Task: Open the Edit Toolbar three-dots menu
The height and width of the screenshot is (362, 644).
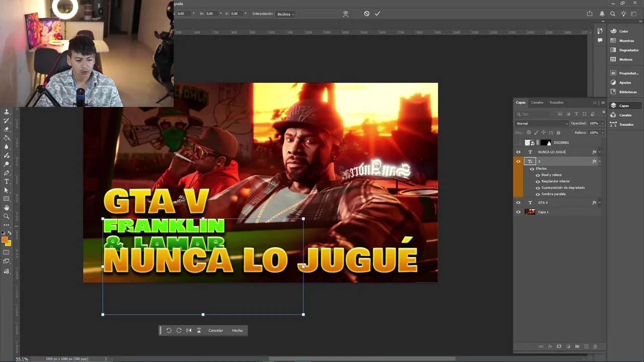Action: tap(7, 224)
